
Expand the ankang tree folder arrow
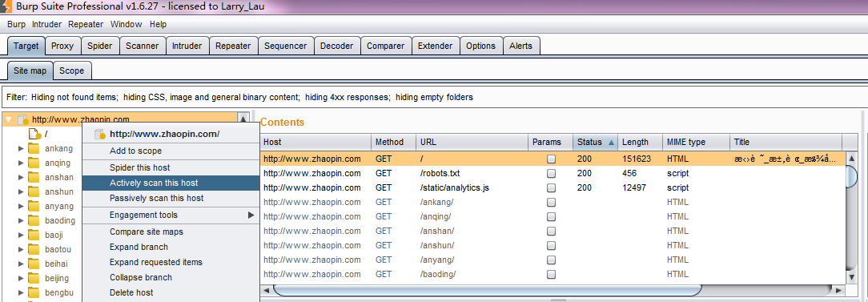pyautogui.click(x=21, y=148)
